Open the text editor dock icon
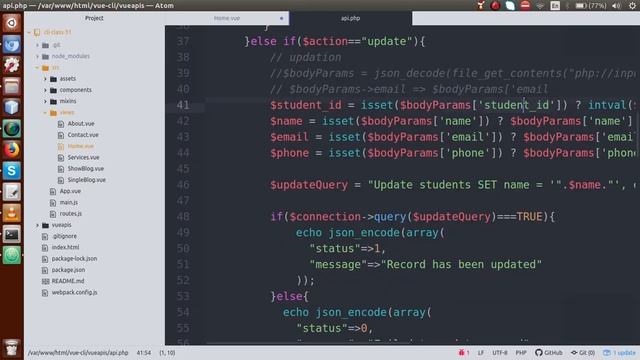This screenshot has width=640, height=360. point(11,192)
